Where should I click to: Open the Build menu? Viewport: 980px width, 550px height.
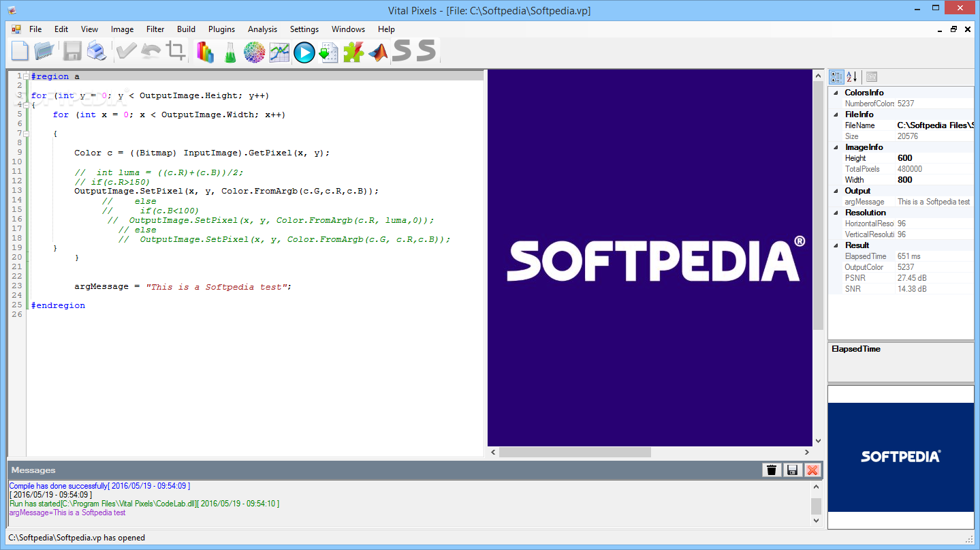[x=186, y=29]
